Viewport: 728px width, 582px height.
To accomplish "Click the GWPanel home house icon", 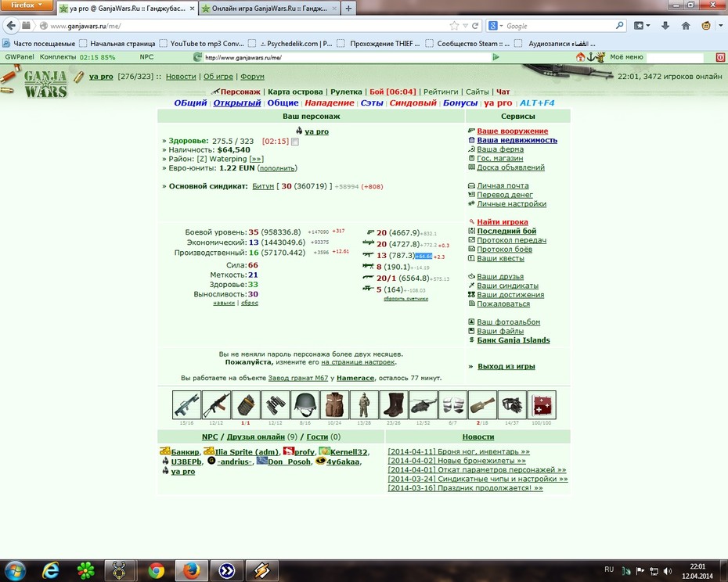I will coord(580,57).
